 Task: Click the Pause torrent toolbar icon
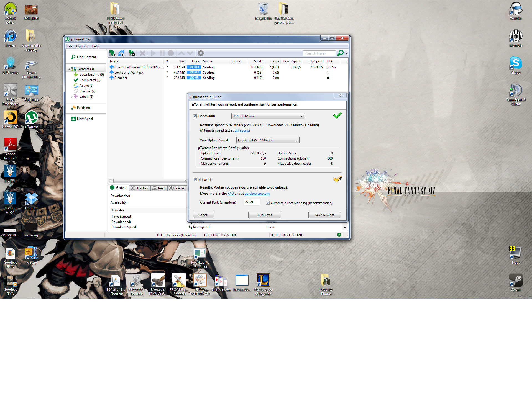(x=162, y=53)
